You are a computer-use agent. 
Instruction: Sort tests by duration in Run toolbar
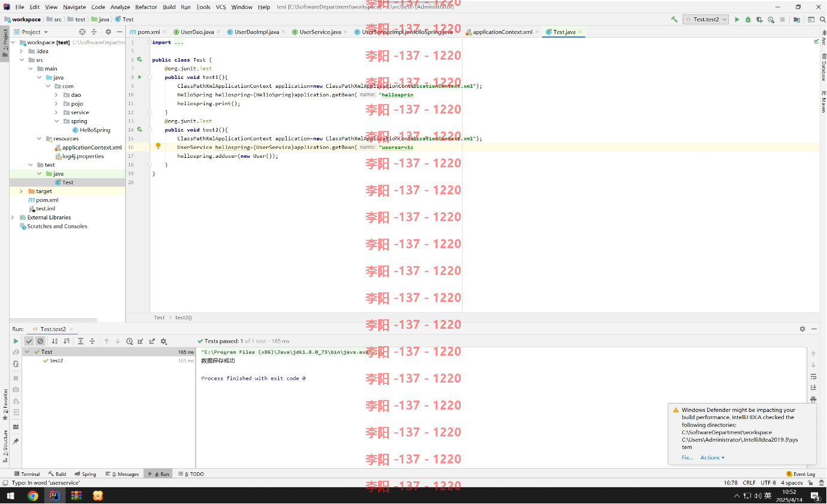pos(66,341)
